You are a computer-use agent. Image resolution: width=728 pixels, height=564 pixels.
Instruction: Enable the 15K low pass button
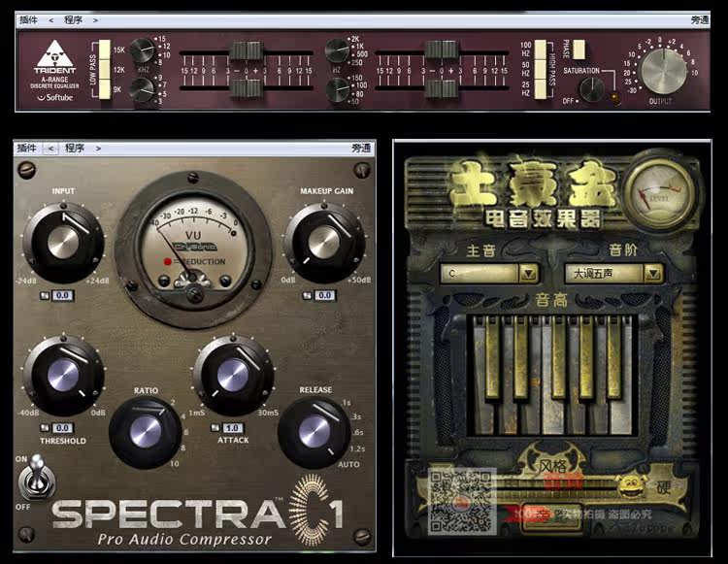105,50
